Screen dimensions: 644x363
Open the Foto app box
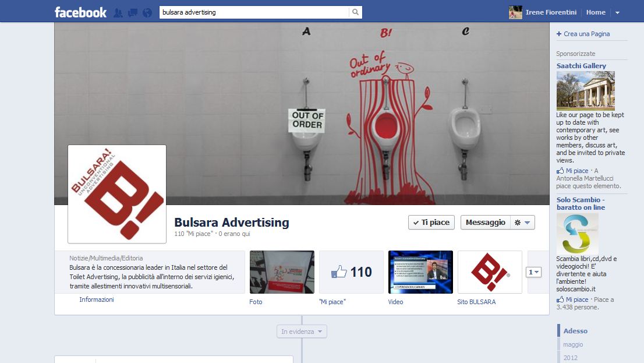coord(282,272)
